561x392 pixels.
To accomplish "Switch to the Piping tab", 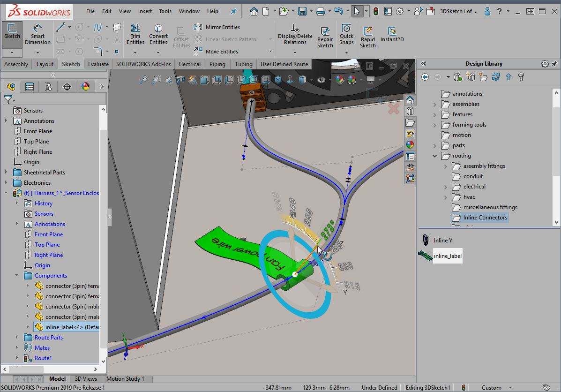I will click(217, 64).
